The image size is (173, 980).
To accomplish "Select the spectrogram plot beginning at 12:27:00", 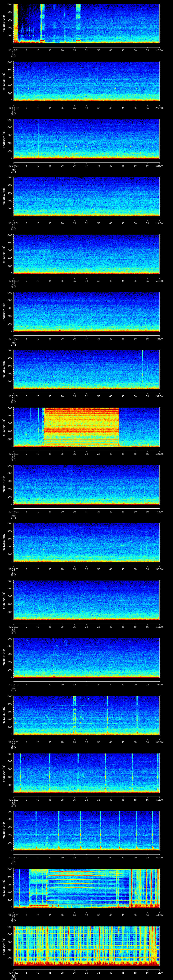I will point(86,139).
